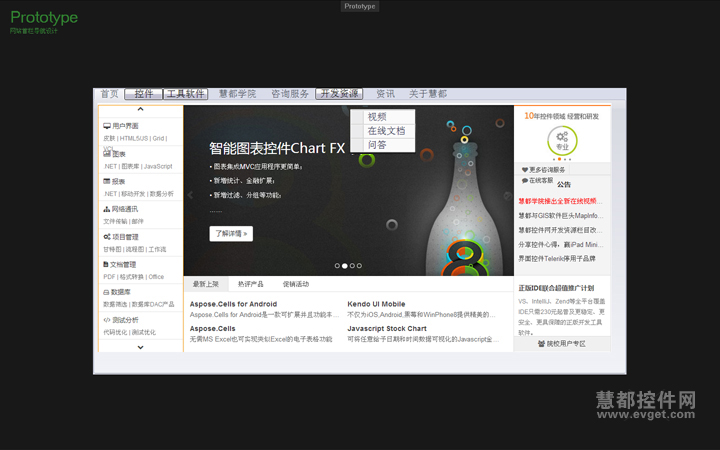Click the 了解详情 button on the banner

[x=231, y=233]
